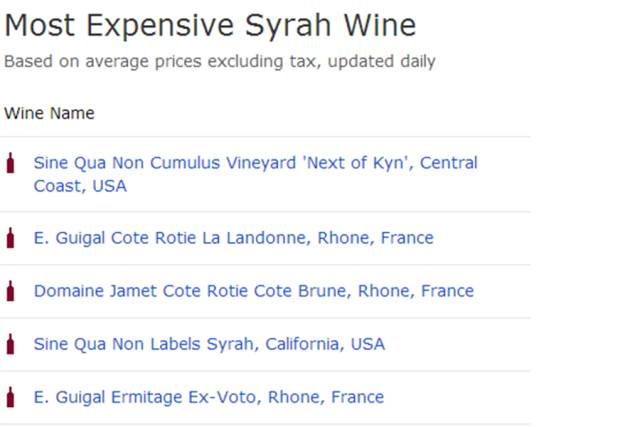This screenshot has height=427, width=640.
Task: Select bottle icon for Sine Qua Non Labels Syrah
Action: [11, 344]
